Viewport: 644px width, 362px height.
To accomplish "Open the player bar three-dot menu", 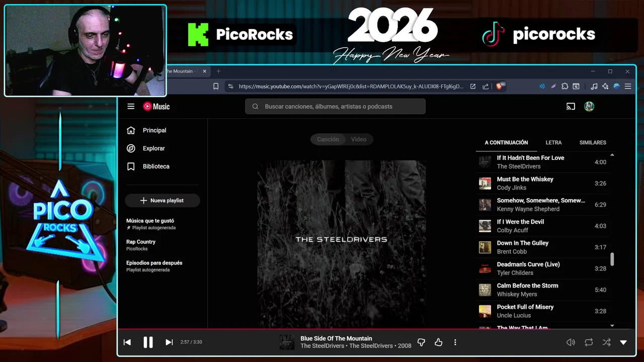I will tap(455, 342).
